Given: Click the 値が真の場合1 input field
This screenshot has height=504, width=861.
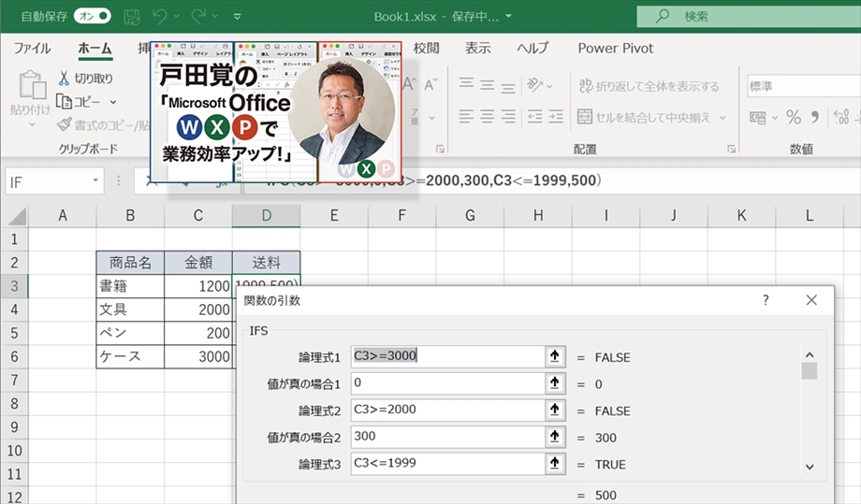Looking at the screenshot, I should (x=447, y=383).
